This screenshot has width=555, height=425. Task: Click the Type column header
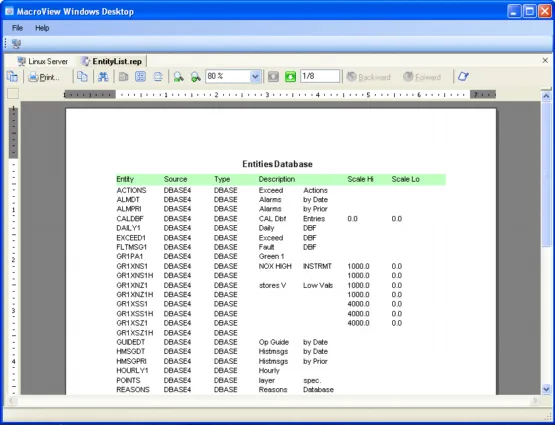coord(222,179)
